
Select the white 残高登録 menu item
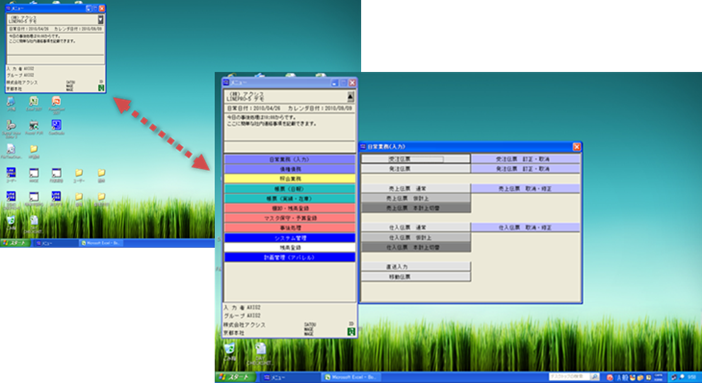tap(290, 248)
